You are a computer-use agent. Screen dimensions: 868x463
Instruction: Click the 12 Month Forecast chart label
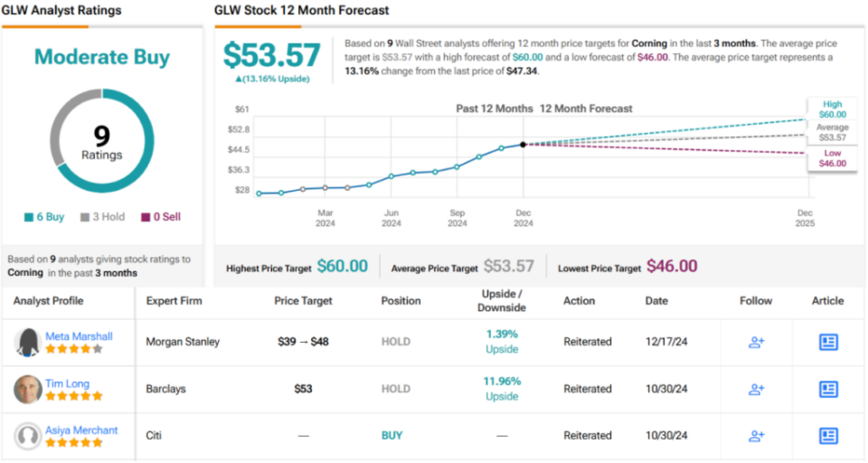coord(586,109)
